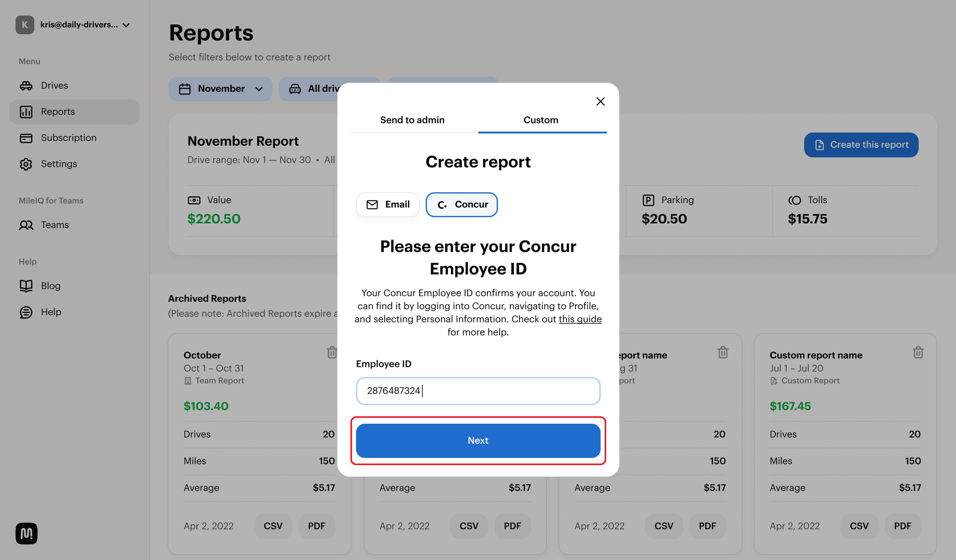Image resolution: width=956 pixels, height=560 pixels.
Task: Click the envelope icon on Email option
Action: pyautogui.click(x=372, y=205)
